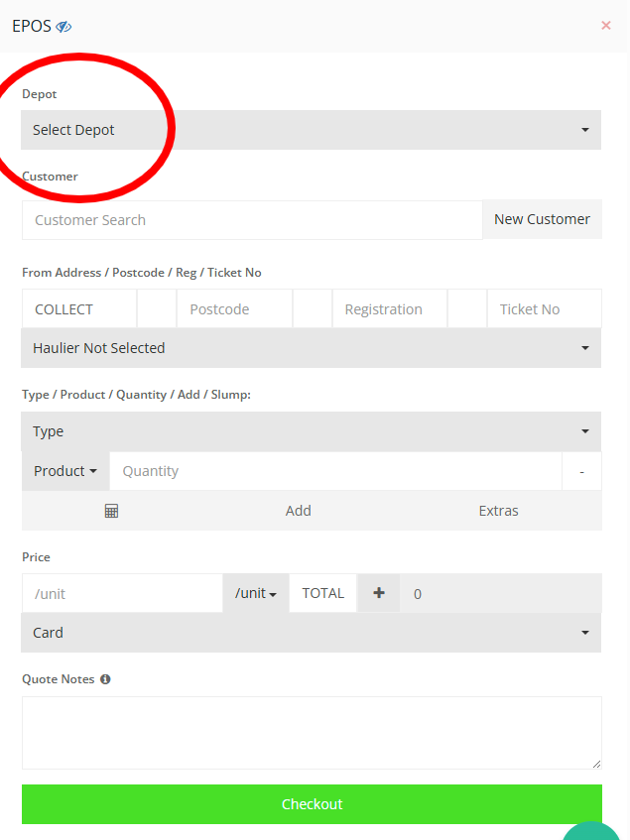630x840 pixels.
Task: Open the Product dropdown
Action: coord(65,471)
